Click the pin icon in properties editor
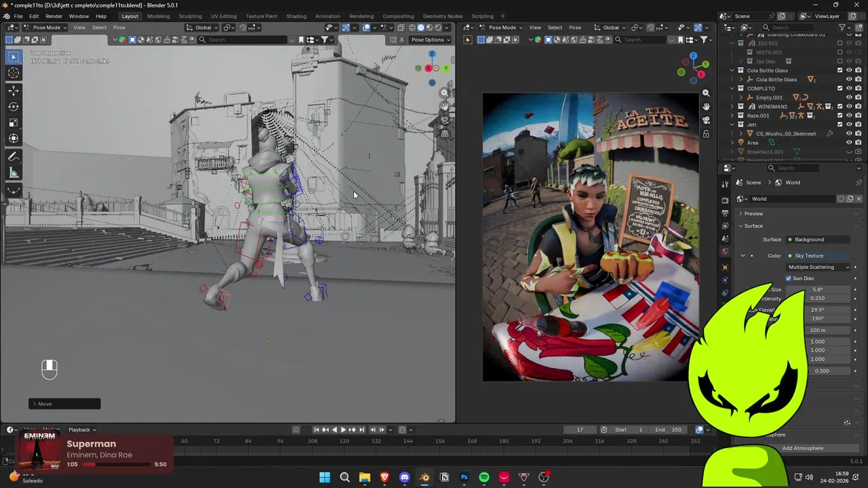 (x=859, y=182)
